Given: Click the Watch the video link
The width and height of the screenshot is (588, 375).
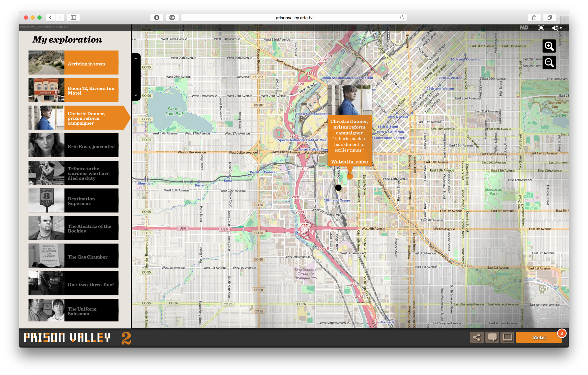Looking at the screenshot, I should 349,161.
